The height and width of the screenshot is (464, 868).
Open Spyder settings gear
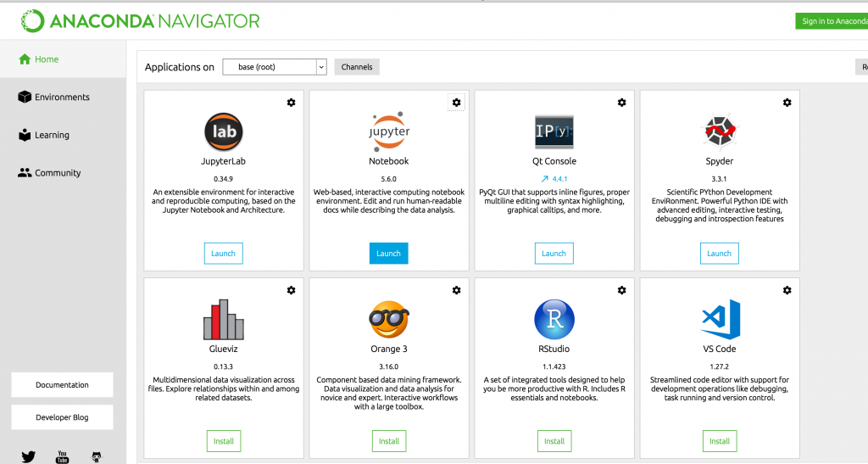(x=787, y=103)
